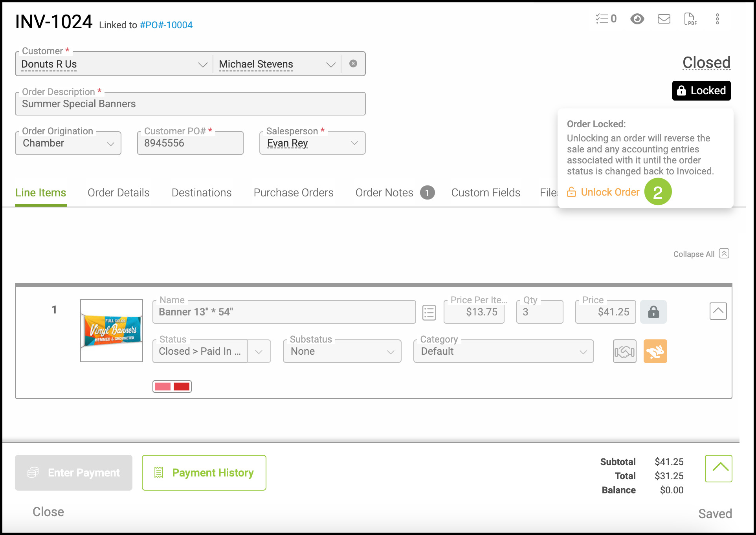
Task: Click the line item description list icon
Action: [x=429, y=313]
